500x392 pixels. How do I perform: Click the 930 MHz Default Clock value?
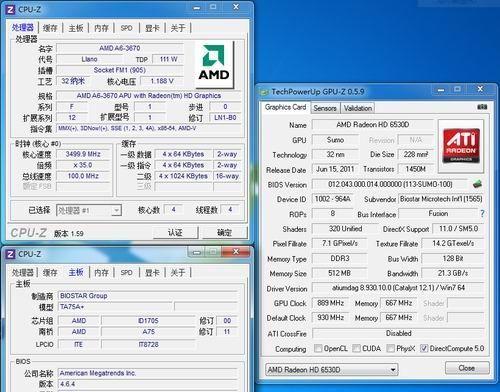[330, 317]
